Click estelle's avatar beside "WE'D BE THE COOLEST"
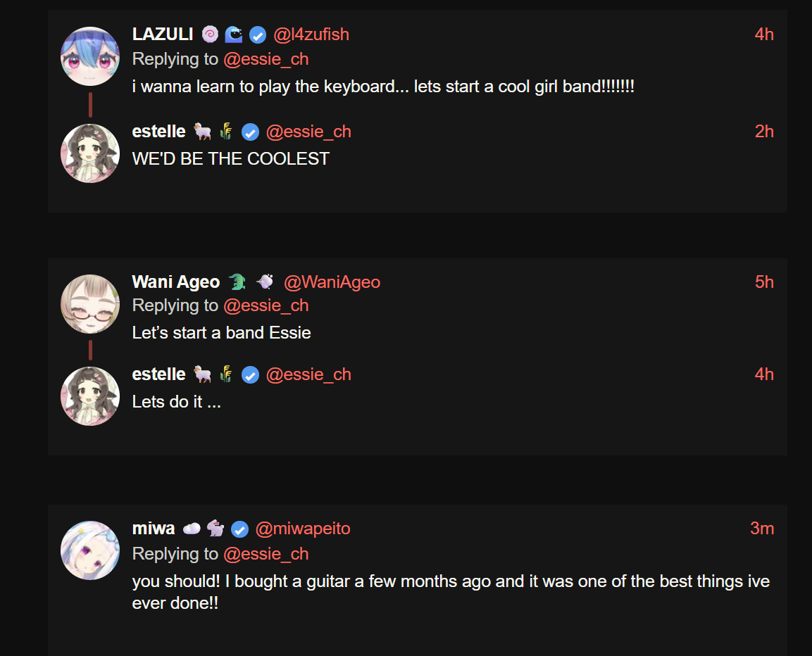This screenshot has width=812, height=656. coord(90,153)
